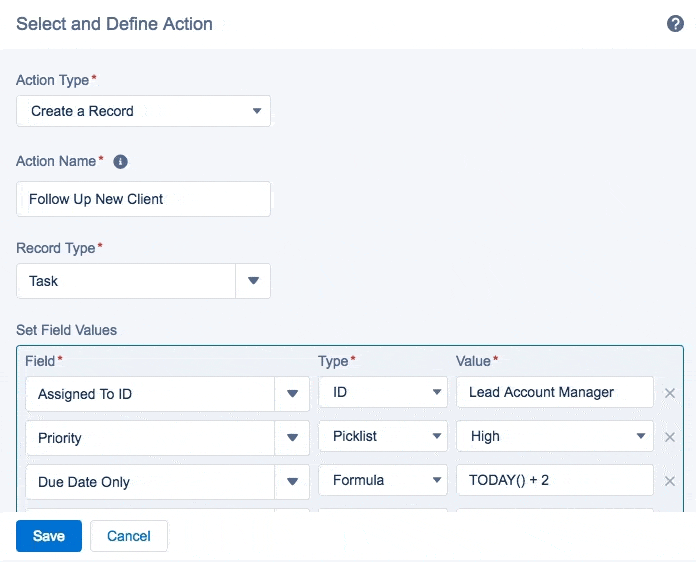The height and width of the screenshot is (562, 696).
Task: Focus the Action Name text field
Action: click(x=143, y=199)
